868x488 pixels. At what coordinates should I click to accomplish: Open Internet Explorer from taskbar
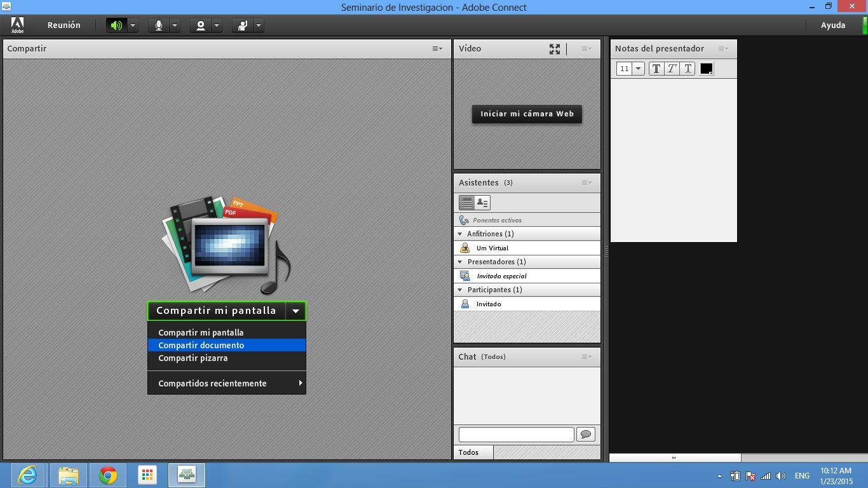coord(27,475)
